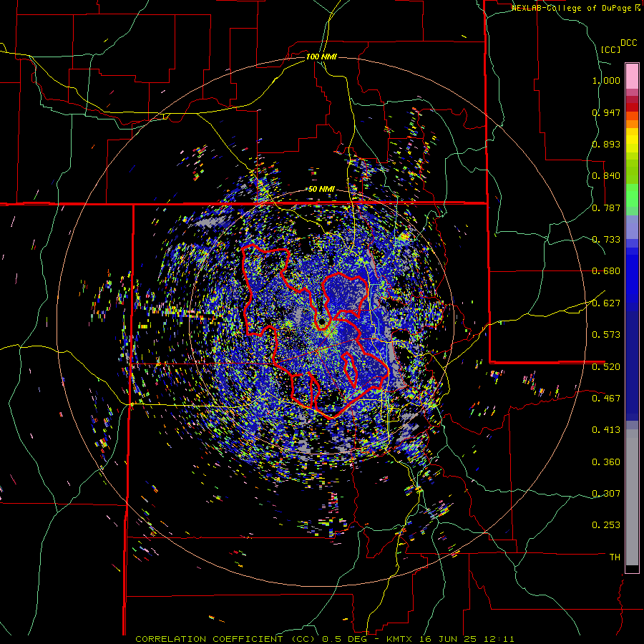Click the 0.360 legend value
This screenshot has width=644, height=644.
click(606, 462)
